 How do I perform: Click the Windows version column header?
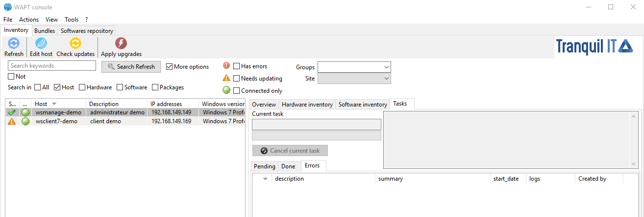click(x=222, y=104)
